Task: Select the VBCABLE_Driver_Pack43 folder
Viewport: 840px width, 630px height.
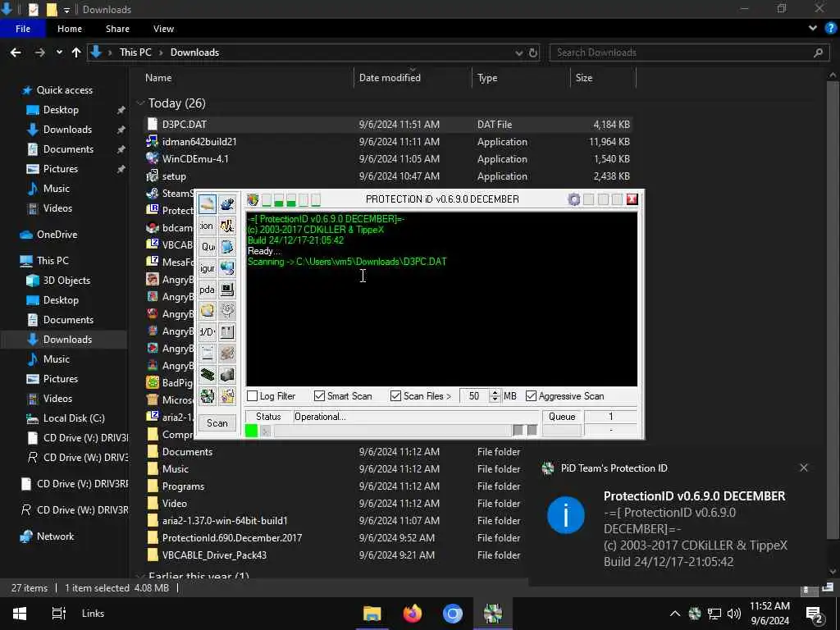Action: 214,555
